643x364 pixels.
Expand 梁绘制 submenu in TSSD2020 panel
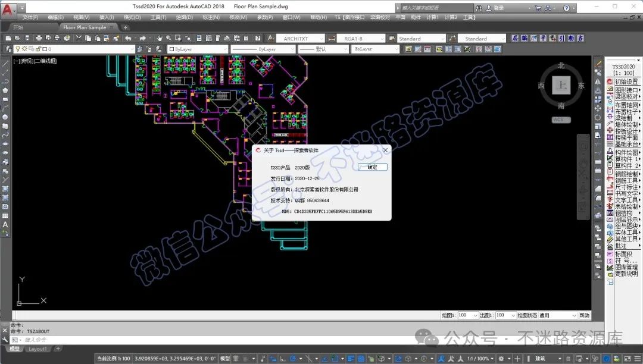pos(626,118)
